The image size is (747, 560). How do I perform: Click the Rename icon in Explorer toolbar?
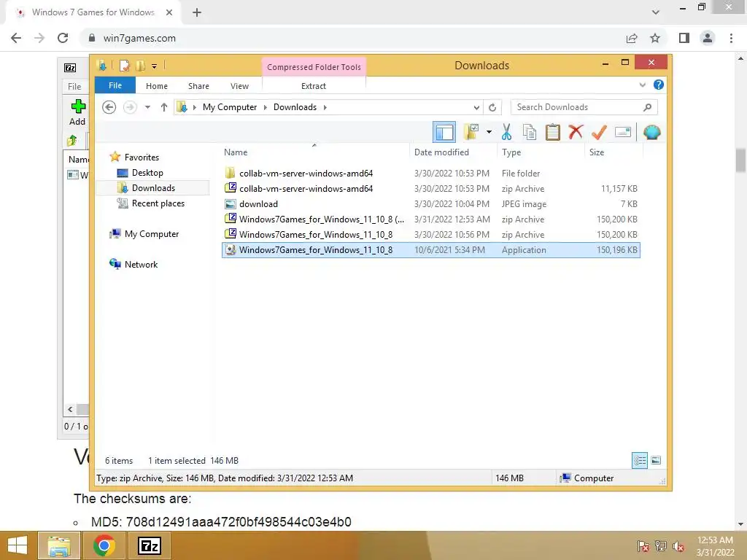(x=623, y=132)
